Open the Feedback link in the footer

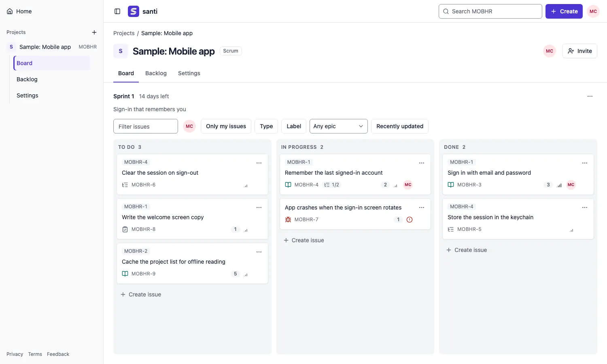click(x=58, y=354)
